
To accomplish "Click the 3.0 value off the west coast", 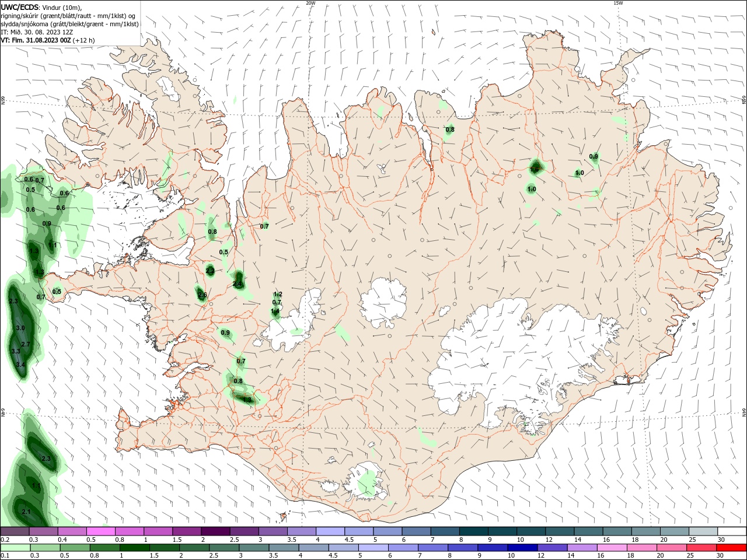I will [x=20, y=328].
